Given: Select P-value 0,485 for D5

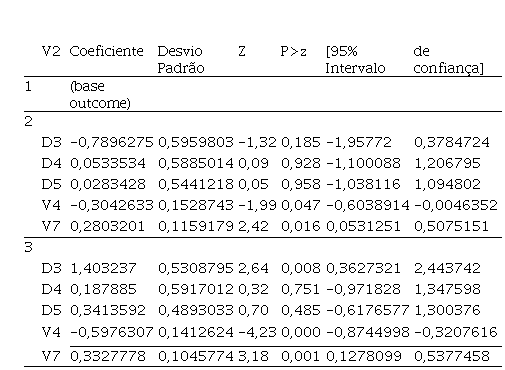Looking at the screenshot, I should [301, 310].
